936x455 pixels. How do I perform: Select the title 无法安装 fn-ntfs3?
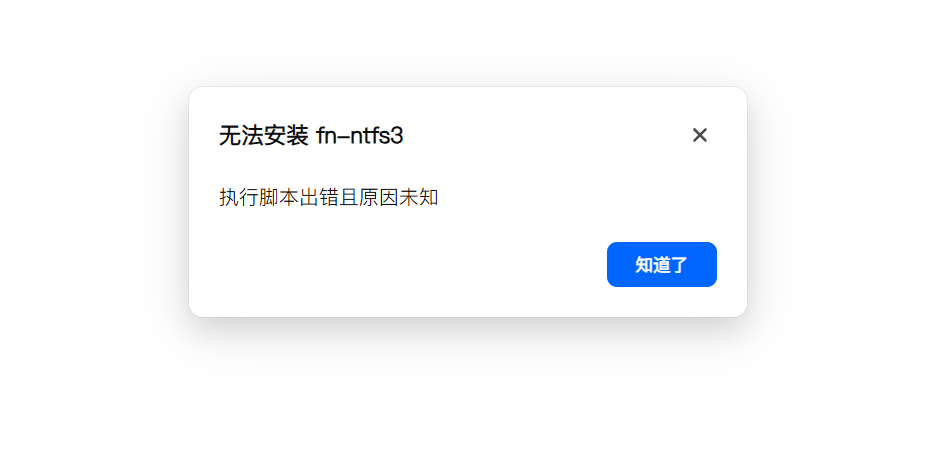[311, 136]
